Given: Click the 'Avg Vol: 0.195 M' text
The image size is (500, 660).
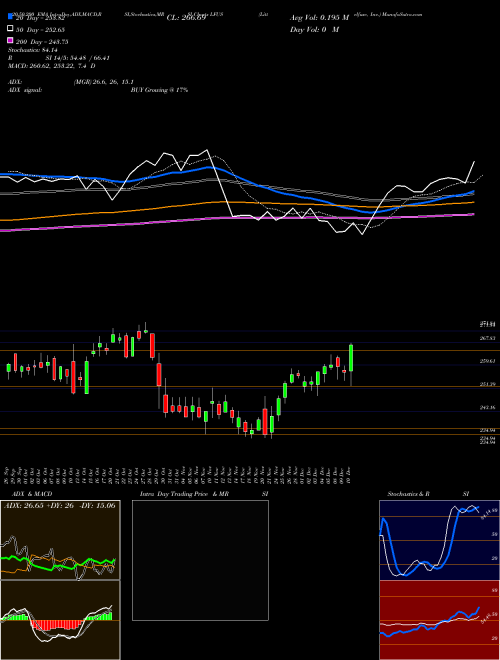Looking at the screenshot, I should coord(319,18).
